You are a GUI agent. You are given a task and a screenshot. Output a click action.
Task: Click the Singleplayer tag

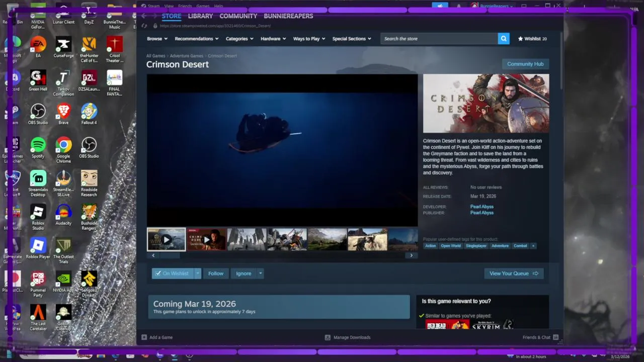tap(476, 246)
